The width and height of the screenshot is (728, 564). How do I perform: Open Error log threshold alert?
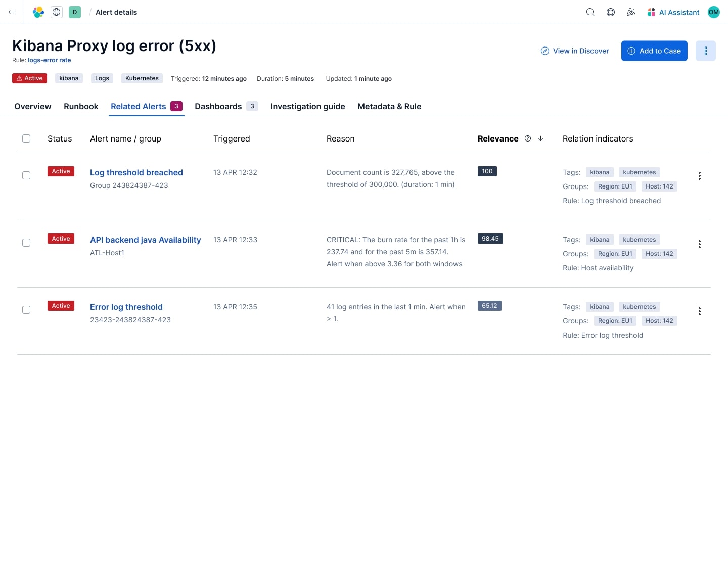[126, 307]
